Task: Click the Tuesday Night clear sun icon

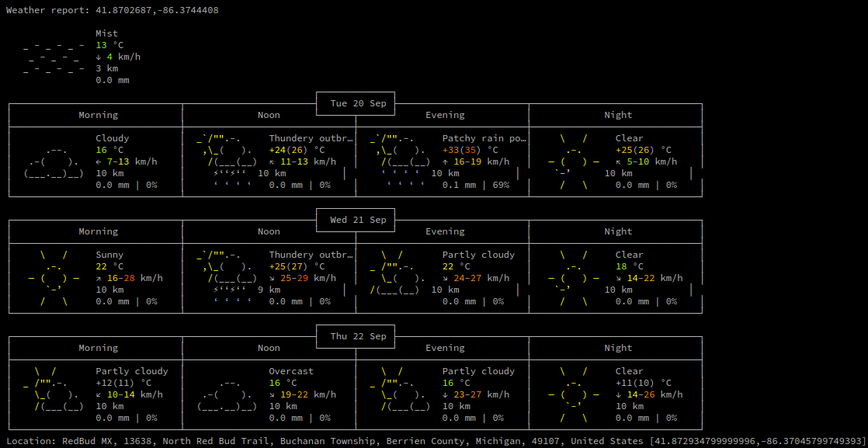Action: 574,161
